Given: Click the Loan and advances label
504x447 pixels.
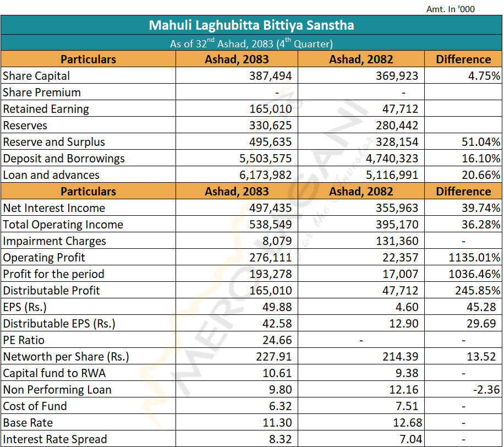Looking at the screenshot, I should click(x=51, y=175).
